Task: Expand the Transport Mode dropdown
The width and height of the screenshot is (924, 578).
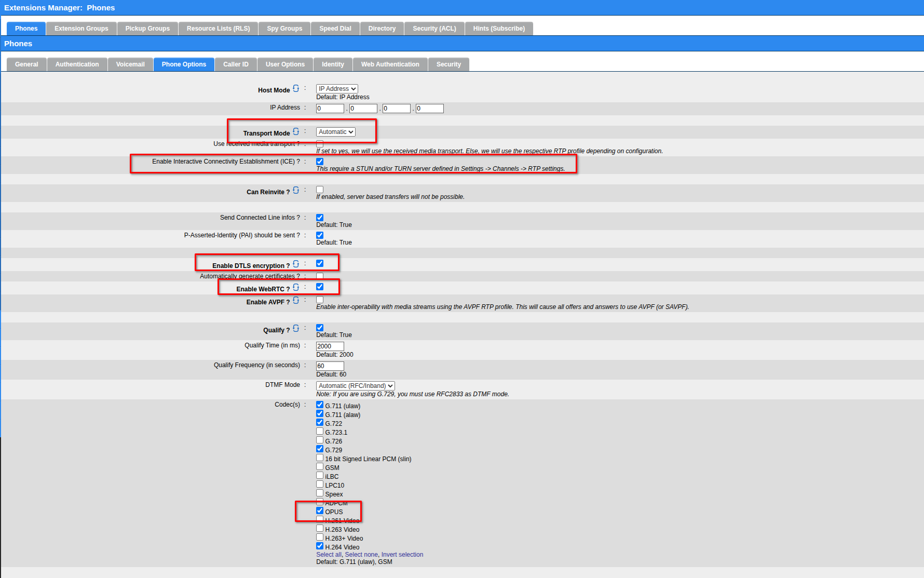Action: [x=336, y=132]
